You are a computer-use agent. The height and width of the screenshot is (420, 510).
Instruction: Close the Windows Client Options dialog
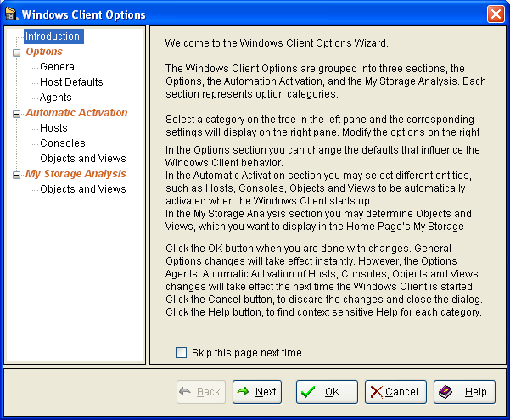click(x=496, y=14)
